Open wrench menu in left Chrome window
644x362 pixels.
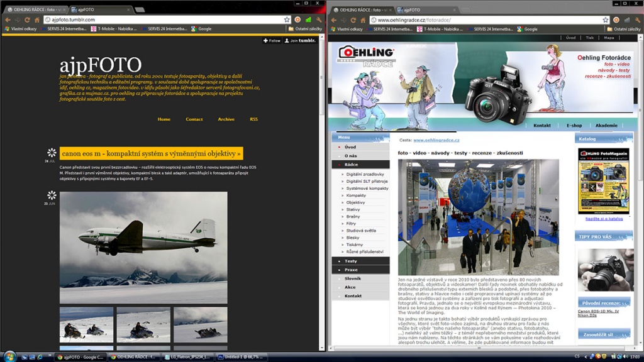tap(319, 19)
